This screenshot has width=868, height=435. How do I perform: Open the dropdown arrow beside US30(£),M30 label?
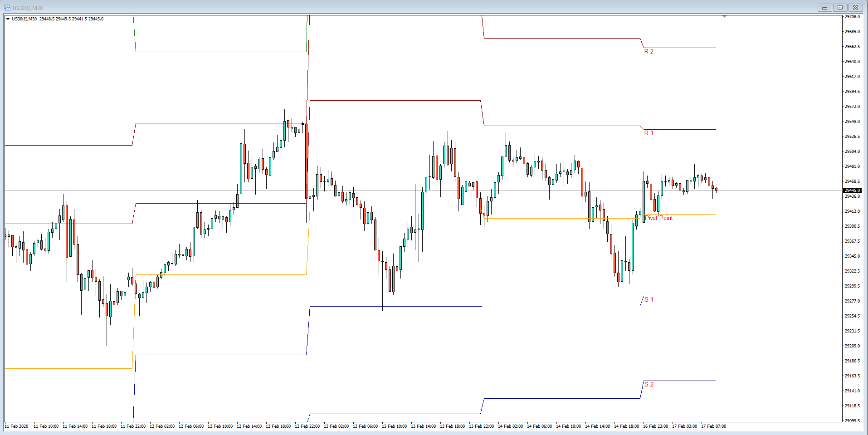coord(8,19)
